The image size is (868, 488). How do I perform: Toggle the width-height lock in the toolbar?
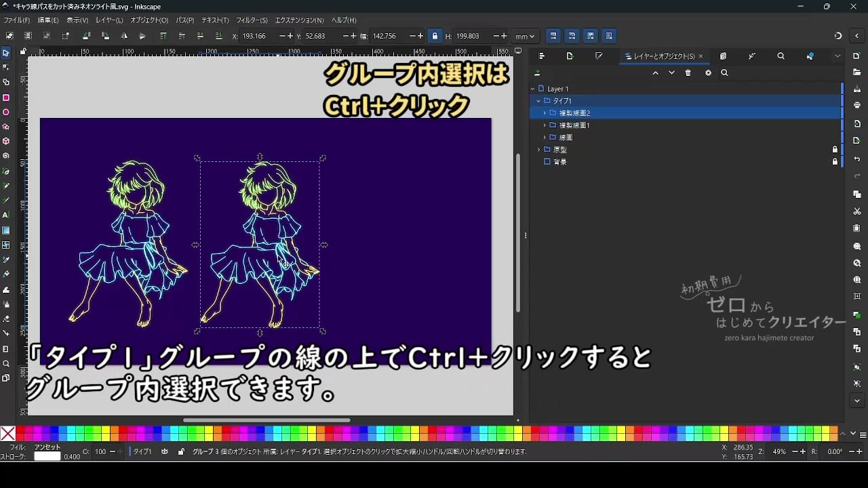point(435,36)
